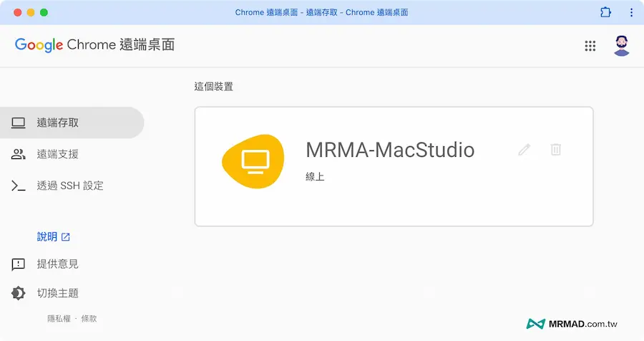Open the Google apps grid launcher
644x341 pixels.
click(590, 46)
